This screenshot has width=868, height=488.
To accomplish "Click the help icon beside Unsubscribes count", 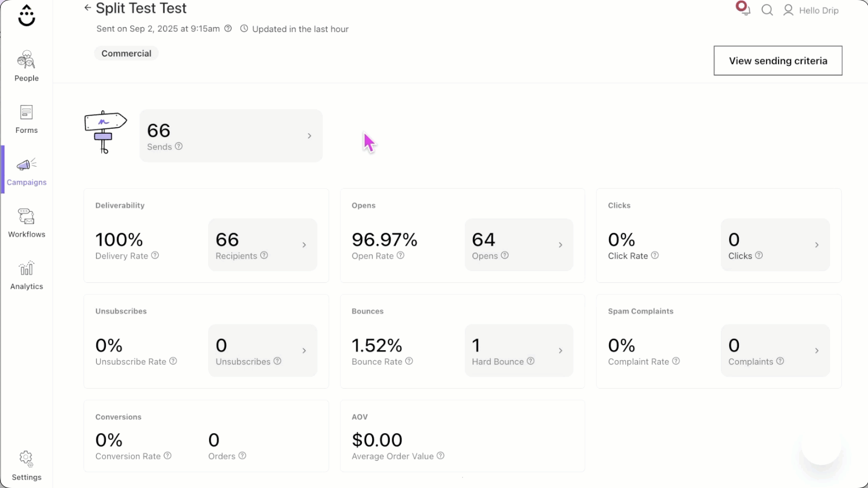I will [x=278, y=361].
